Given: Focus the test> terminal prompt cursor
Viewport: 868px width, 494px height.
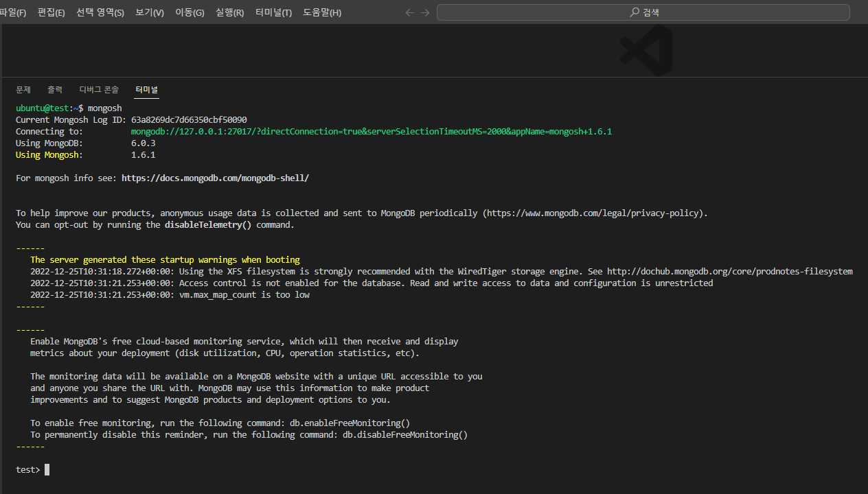Looking at the screenshot, I should (47, 469).
